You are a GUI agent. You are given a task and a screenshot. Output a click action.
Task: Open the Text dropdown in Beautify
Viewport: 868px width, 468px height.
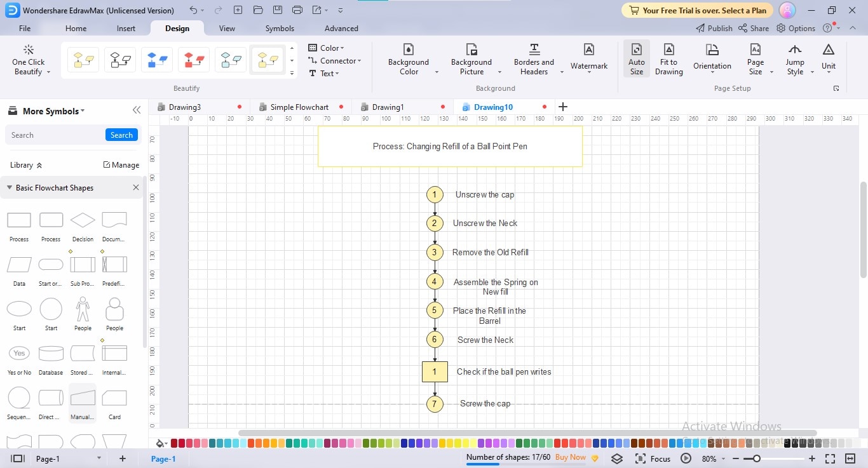click(x=323, y=73)
